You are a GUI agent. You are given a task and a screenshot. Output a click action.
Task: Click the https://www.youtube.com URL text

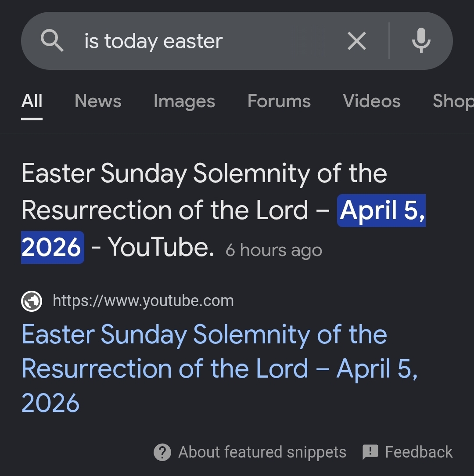[143, 301]
